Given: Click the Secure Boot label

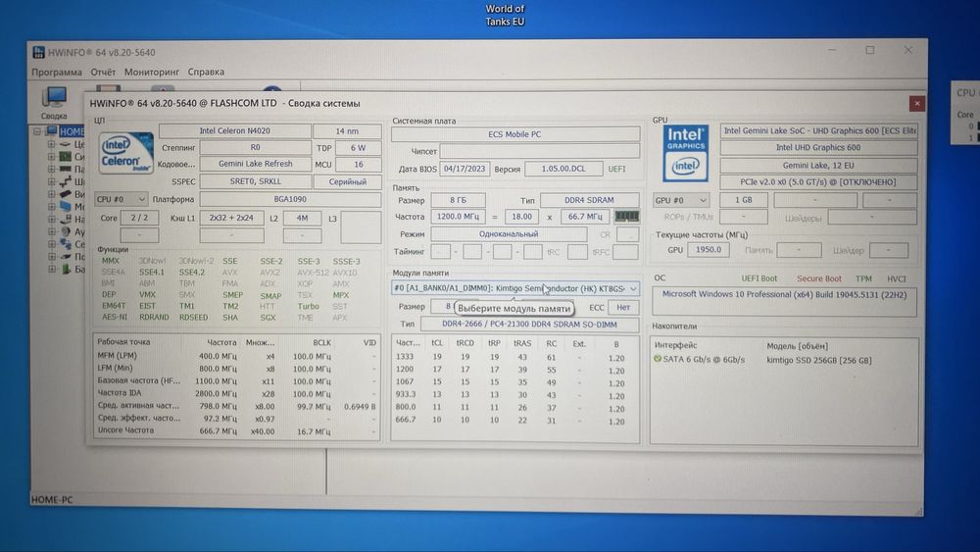Looking at the screenshot, I should coord(818,278).
